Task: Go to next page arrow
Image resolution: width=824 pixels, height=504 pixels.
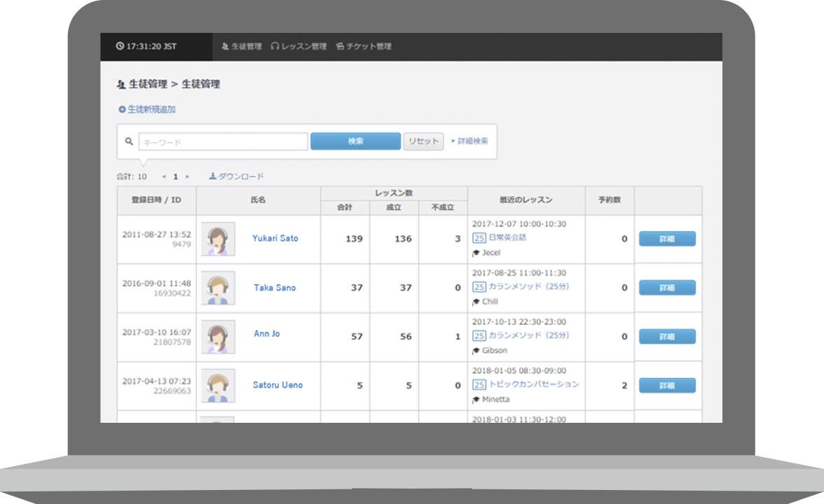Action: [187, 176]
